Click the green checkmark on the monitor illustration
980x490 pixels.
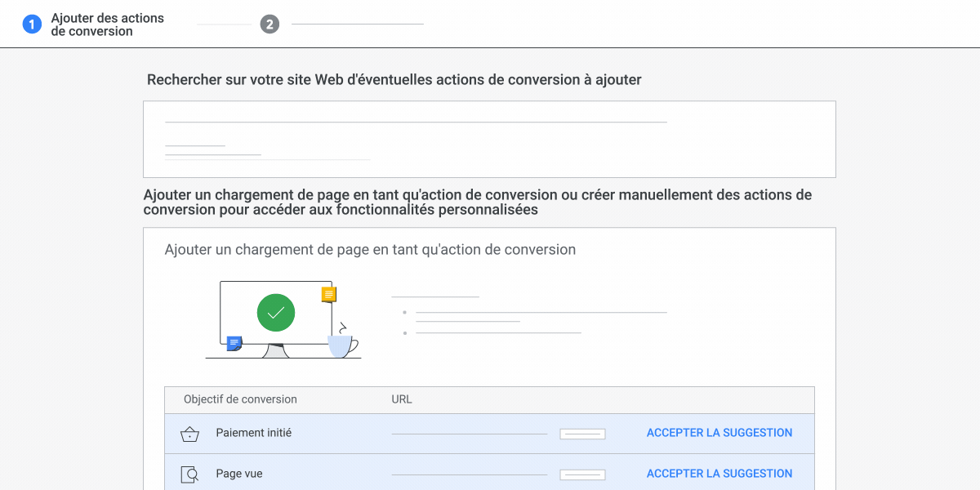click(x=275, y=313)
